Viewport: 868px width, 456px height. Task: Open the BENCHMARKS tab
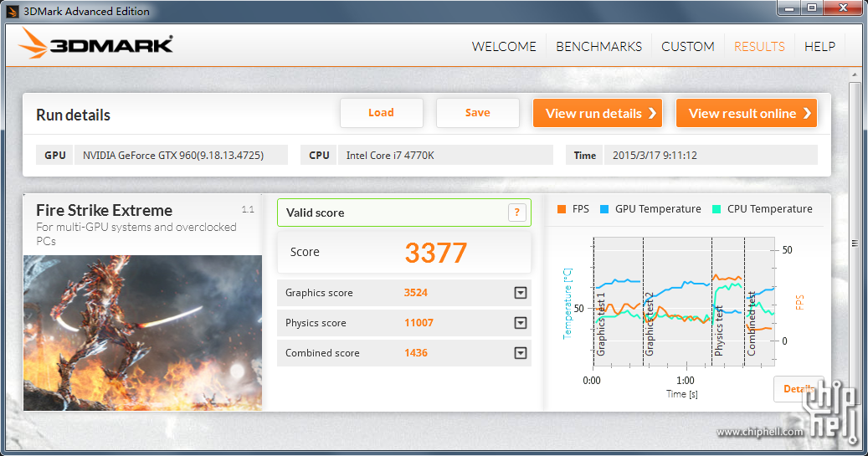point(599,47)
